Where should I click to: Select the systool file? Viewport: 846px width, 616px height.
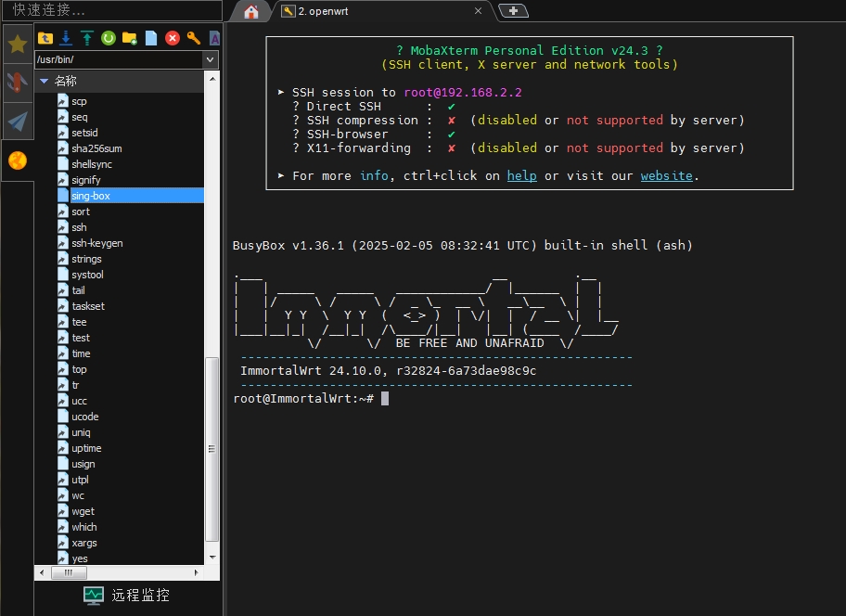(87, 275)
